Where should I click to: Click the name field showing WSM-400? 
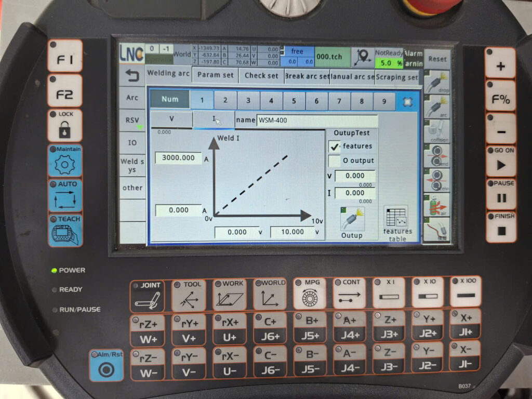click(317, 121)
